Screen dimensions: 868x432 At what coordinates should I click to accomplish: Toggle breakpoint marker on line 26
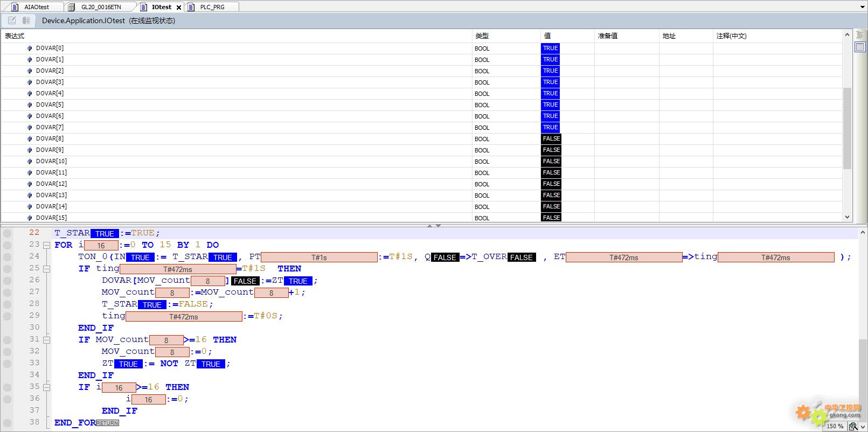[7, 281]
